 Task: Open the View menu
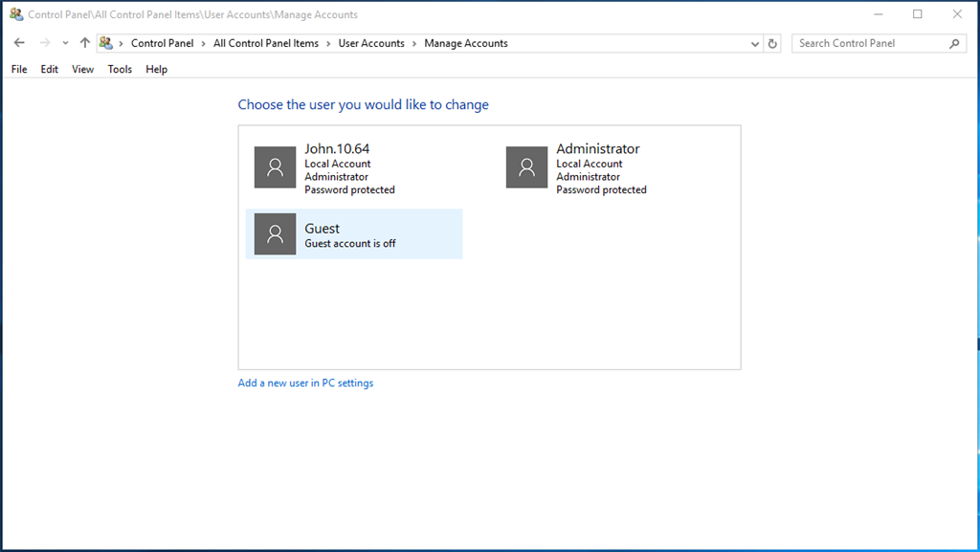[x=82, y=69]
